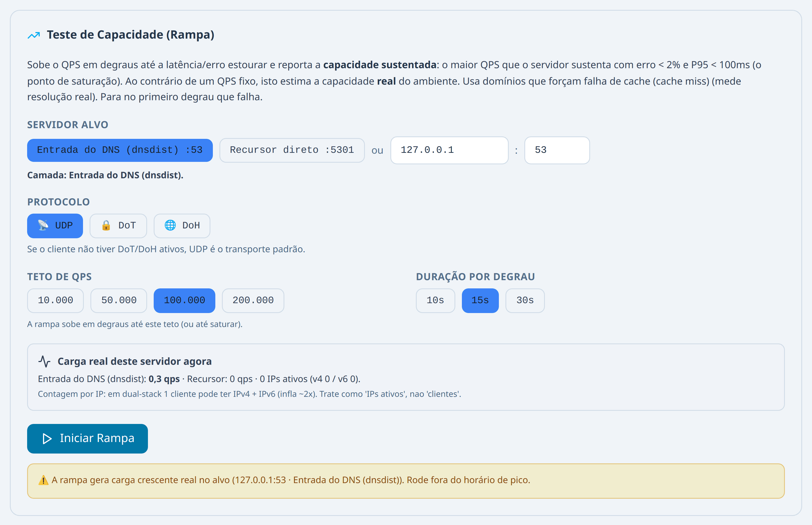
Task: Choose the DoT protocol
Action: point(118,226)
